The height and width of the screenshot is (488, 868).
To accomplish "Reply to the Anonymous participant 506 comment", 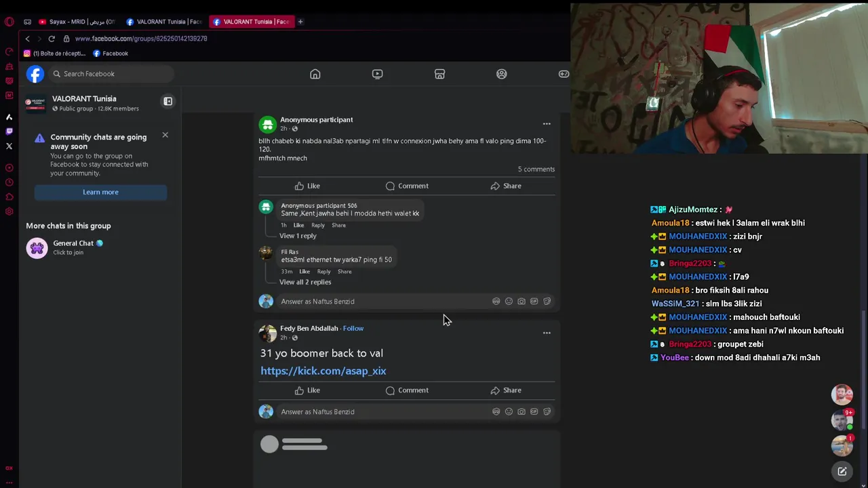I will pos(318,225).
